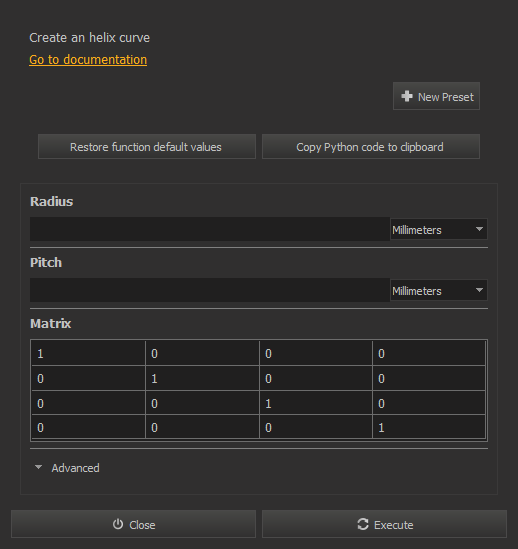Expand the Advanced section
Image resolution: width=518 pixels, height=549 pixels.
pos(67,468)
